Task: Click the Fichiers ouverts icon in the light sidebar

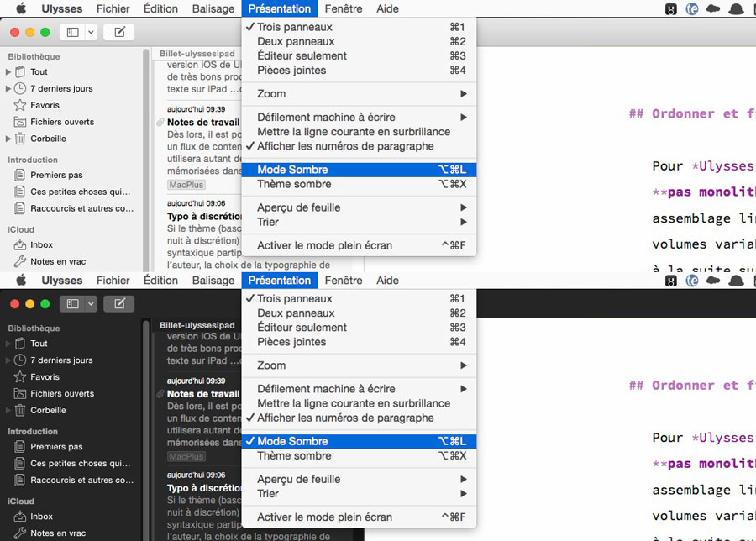Action: [20, 122]
